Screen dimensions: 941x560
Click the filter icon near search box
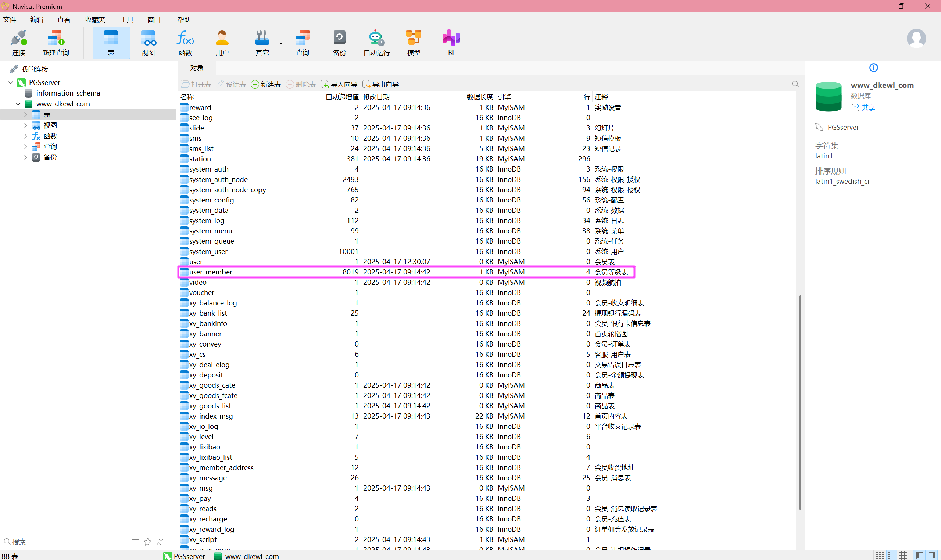(x=135, y=542)
